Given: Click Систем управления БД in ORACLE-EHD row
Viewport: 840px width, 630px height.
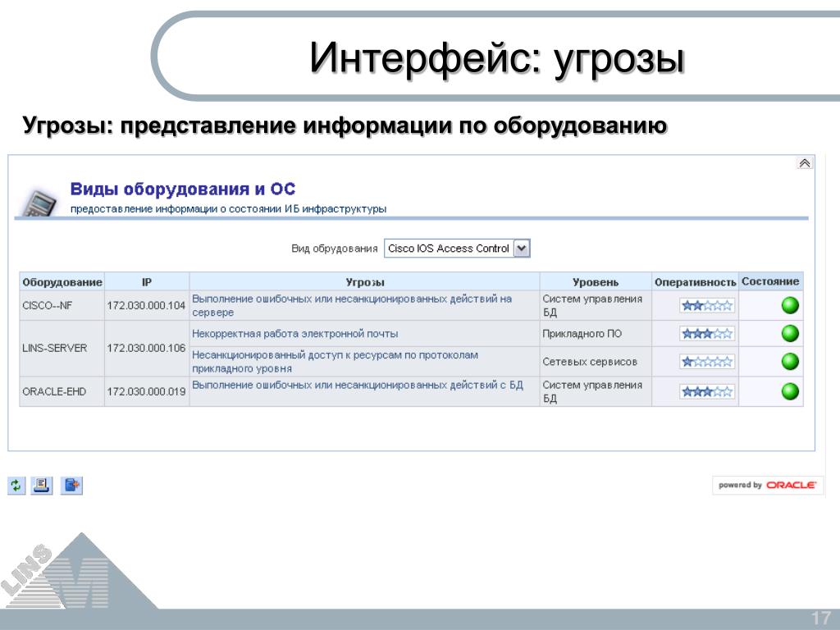Looking at the screenshot, I should pyautogui.click(x=596, y=391).
